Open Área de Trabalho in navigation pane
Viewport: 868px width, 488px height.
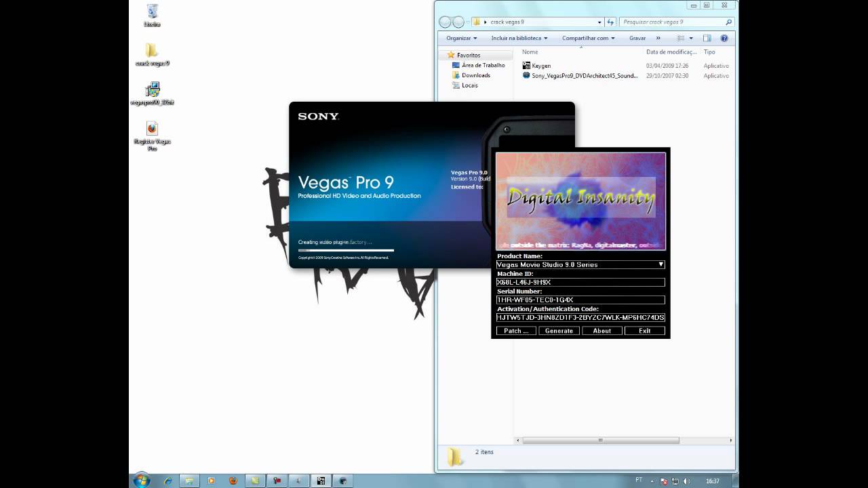click(483, 65)
